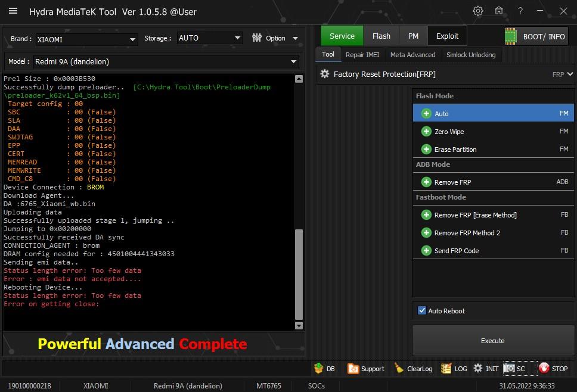Open the Repair IMEI tab
Image resolution: width=577 pixels, height=392 pixels.
tap(362, 55)
